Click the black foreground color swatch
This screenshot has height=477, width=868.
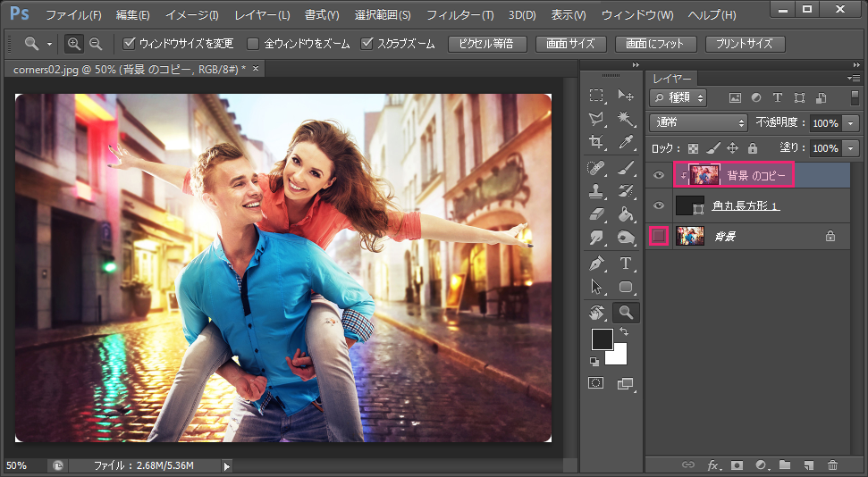click(x=602, y=339)
